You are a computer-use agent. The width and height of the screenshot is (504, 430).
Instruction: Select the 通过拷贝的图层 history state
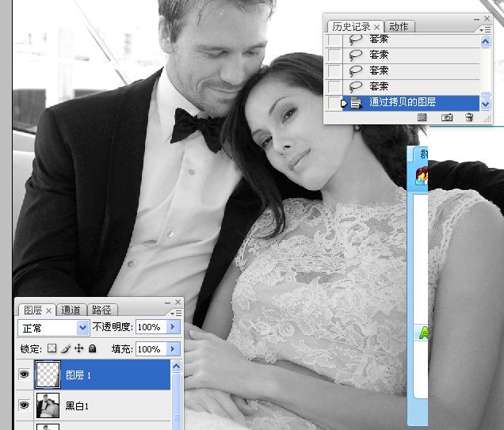click(x=410, y=103)
